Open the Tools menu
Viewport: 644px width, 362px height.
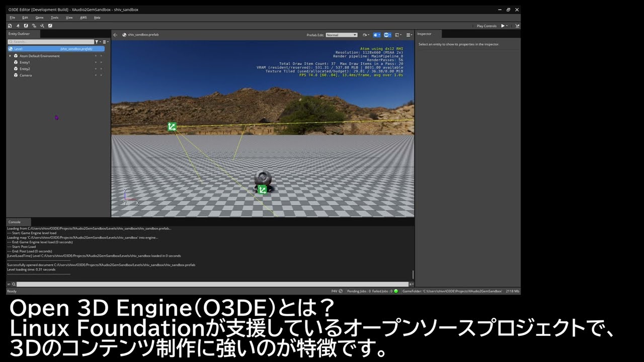point(54,18)
